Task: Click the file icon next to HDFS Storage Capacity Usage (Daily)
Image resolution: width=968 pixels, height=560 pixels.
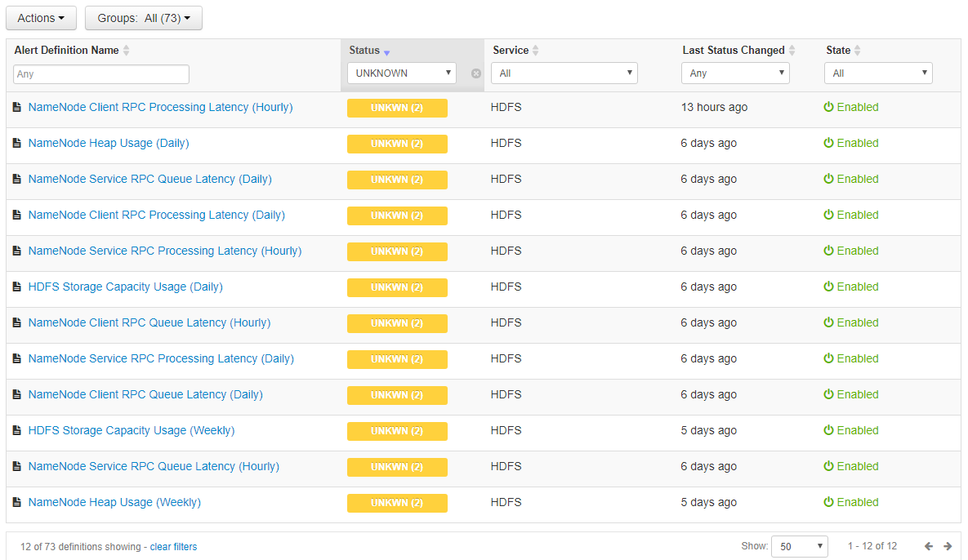Action: coord(16,287)
